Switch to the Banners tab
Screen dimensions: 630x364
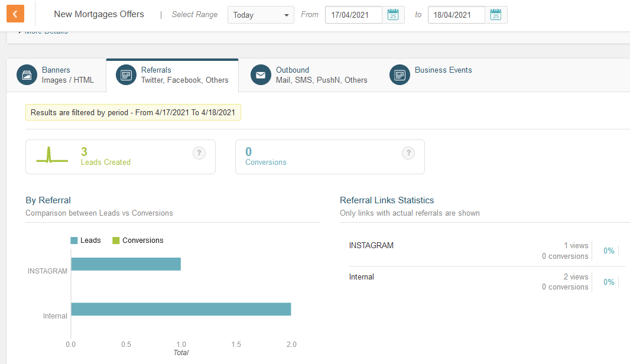56,75
